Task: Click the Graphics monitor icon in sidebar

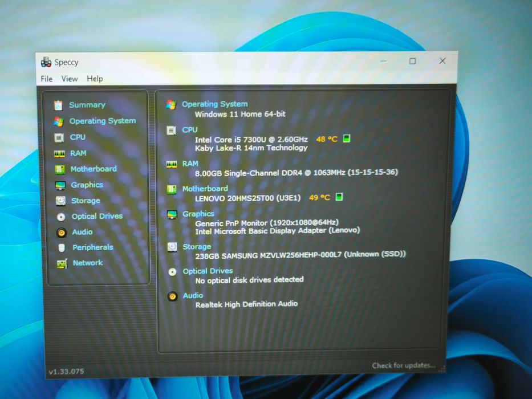Action: point(60,185)
